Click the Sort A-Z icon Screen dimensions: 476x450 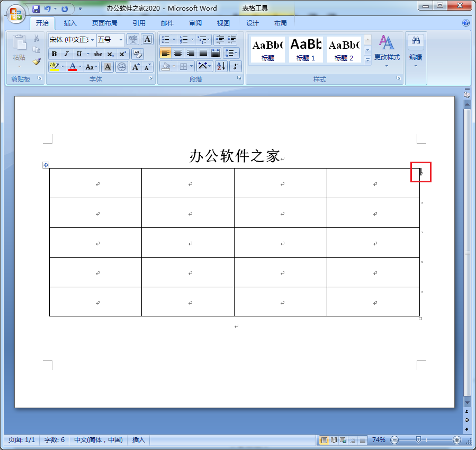(x=221, y=66)
